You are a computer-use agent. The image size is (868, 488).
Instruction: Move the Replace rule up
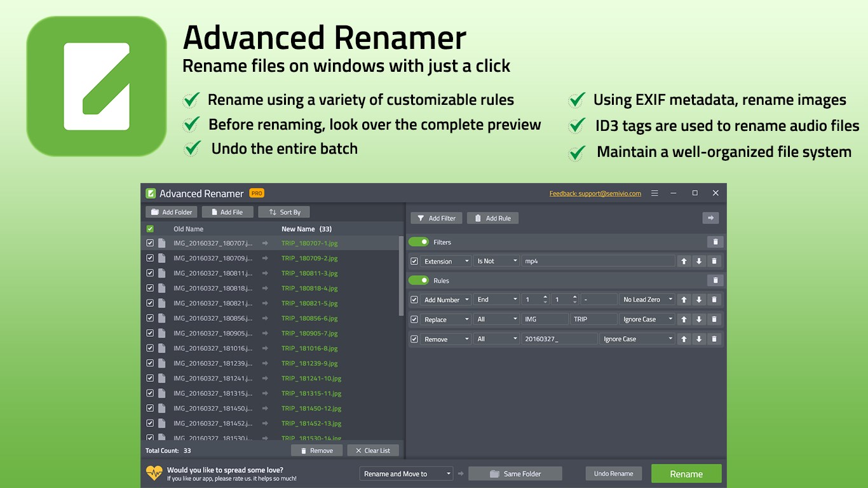pyautogui.click(x=684, y=319)
